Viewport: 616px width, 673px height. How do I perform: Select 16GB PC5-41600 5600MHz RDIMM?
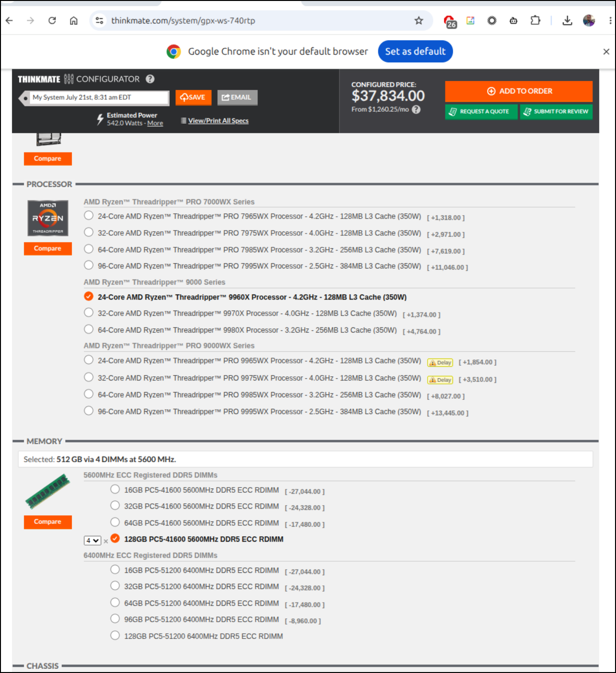pyautogui.click(x=115, y=489)
